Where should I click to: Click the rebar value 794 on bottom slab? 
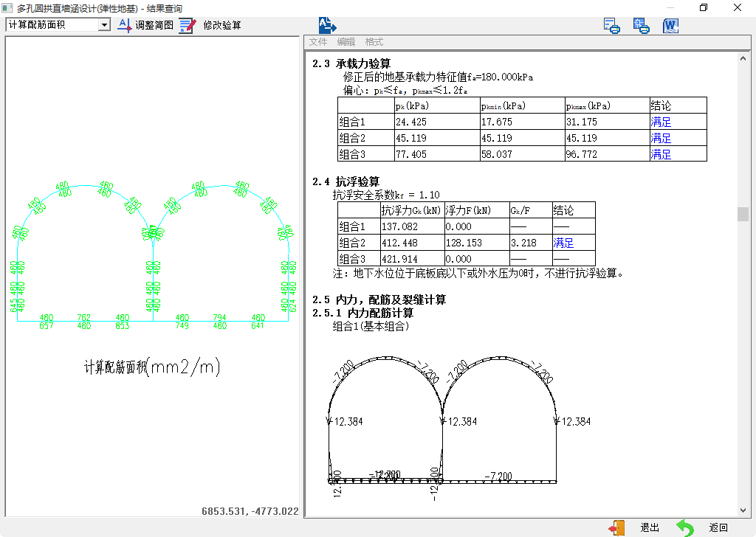click(219, 317)
